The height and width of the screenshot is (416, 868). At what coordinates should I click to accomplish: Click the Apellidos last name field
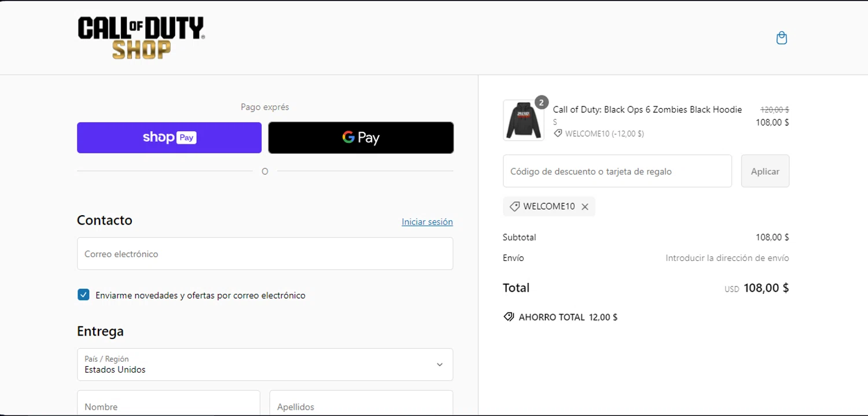(x=361, y=405)
